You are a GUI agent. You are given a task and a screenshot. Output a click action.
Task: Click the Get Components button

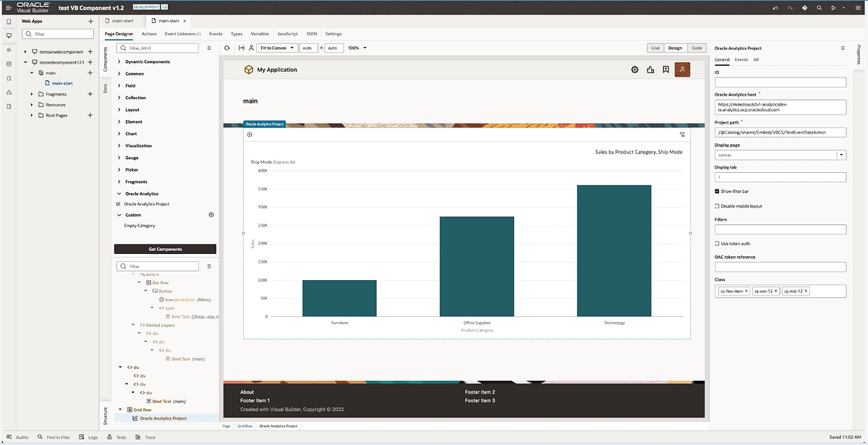(x=164, y=249)
